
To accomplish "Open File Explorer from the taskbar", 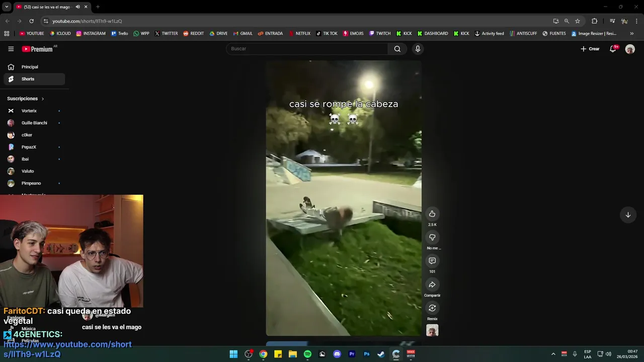I will (x=293, y=354).
